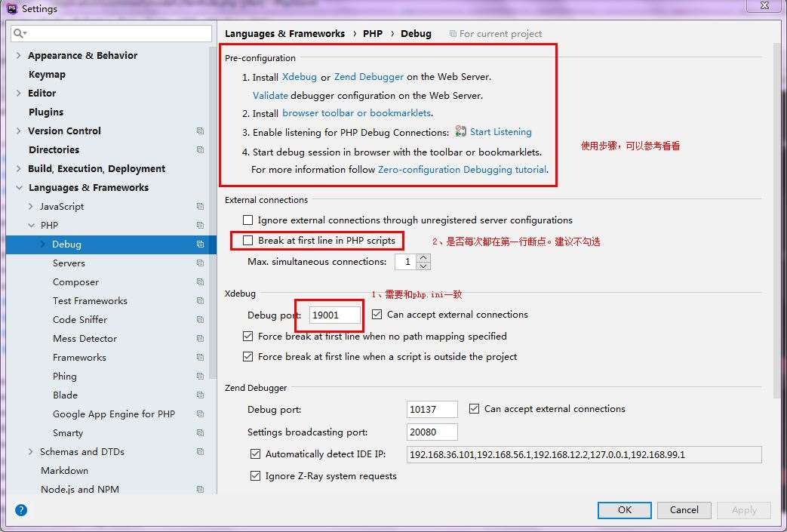
Task: Toggle Automatically detect IDE IP checkbox
Action: [x=255, y=454]
